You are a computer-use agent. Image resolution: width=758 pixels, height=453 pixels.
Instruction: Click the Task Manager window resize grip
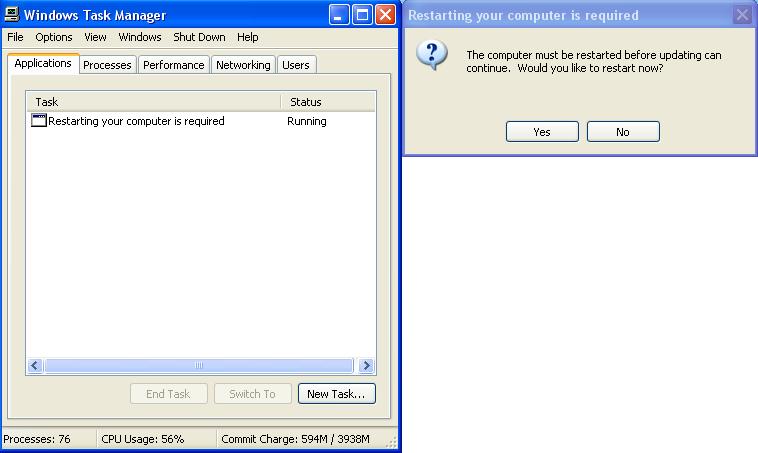[x=392, y=442]
